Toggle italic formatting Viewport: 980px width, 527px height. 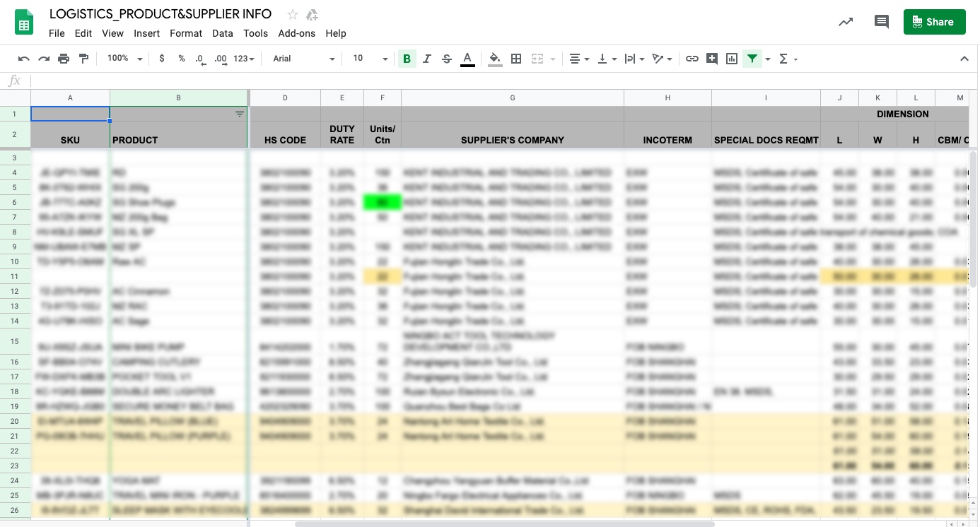(x=426, y=59)
